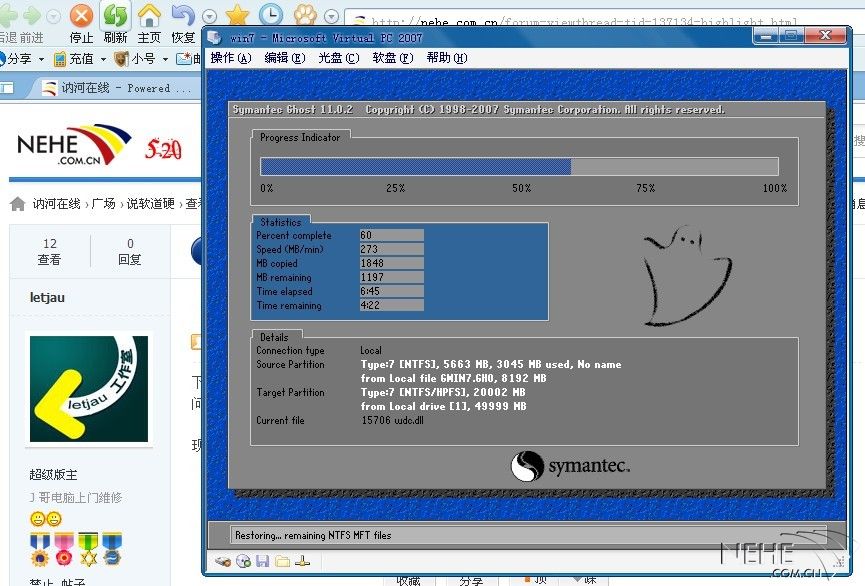Click the CD drive icon in Virtual PC status bar

click(x=243, y=561)
